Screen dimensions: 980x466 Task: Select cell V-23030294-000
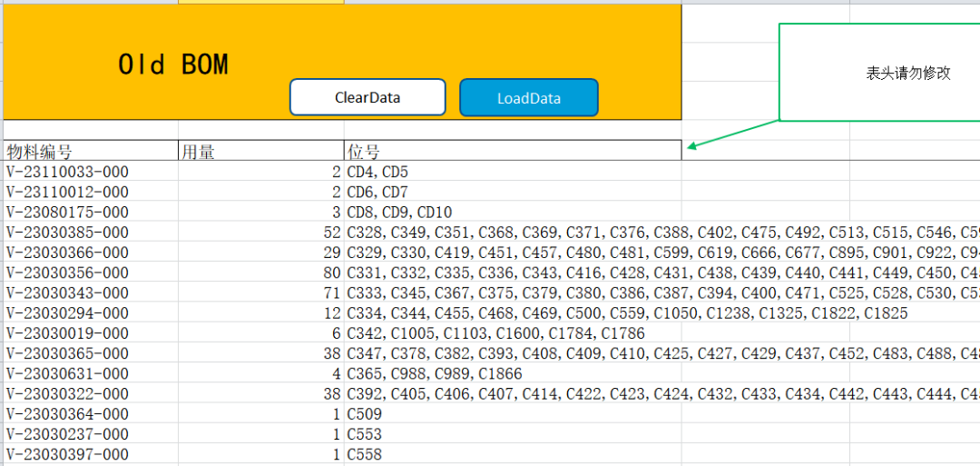pos(91,312)
